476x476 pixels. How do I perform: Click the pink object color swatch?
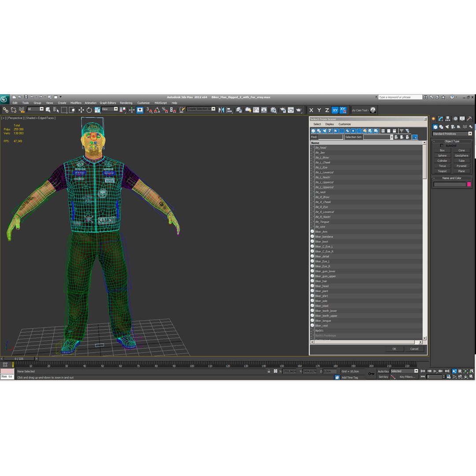pyautogui.click(x=469, y=184)
